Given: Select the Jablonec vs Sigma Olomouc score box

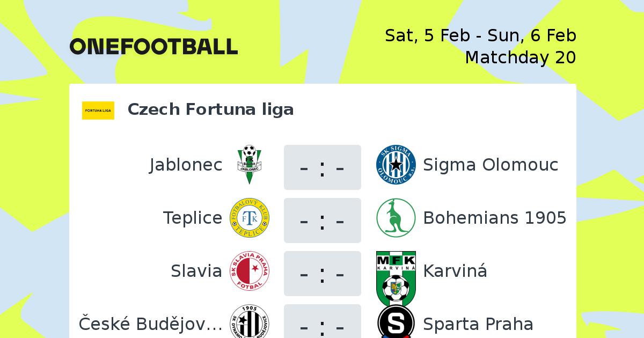Looking at the screenshot, I should click(x=323, y=167).
